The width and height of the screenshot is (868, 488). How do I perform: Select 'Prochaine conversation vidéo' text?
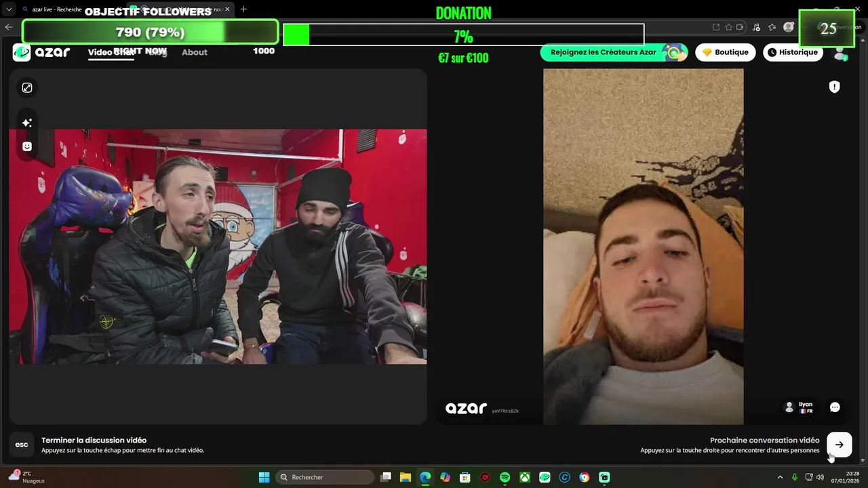(x=765, y=440)
